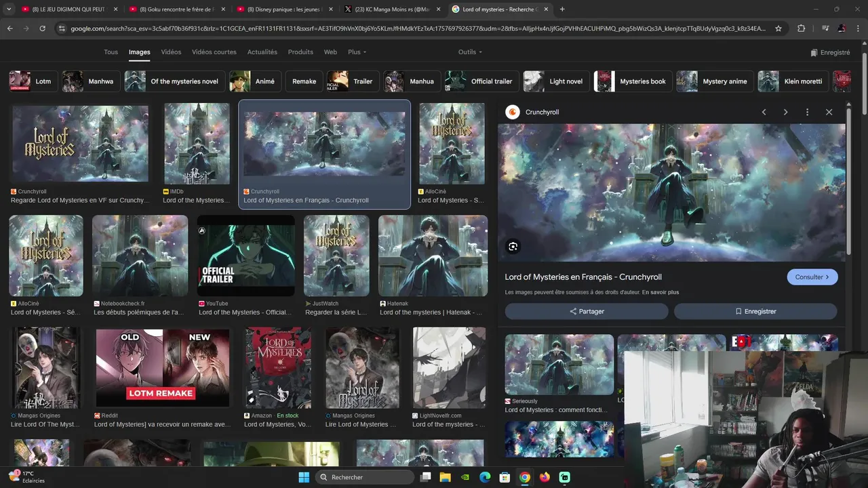Open File Explorer from taskbar

[446, 477]
